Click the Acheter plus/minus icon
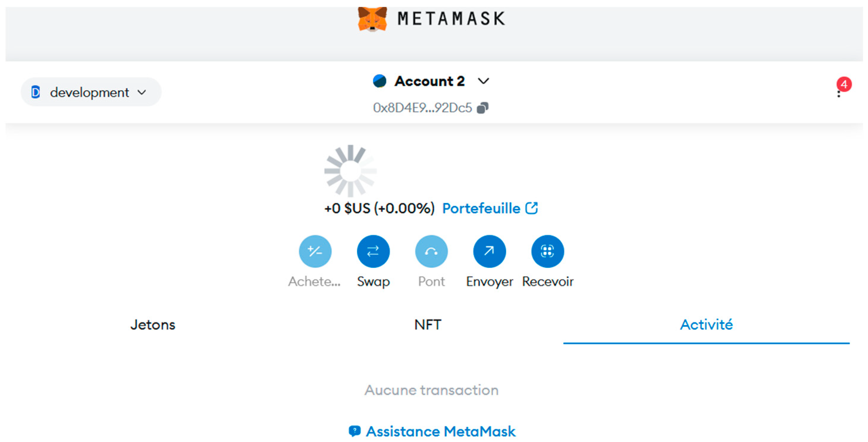The image size is (868, 442). pos(315,251)
